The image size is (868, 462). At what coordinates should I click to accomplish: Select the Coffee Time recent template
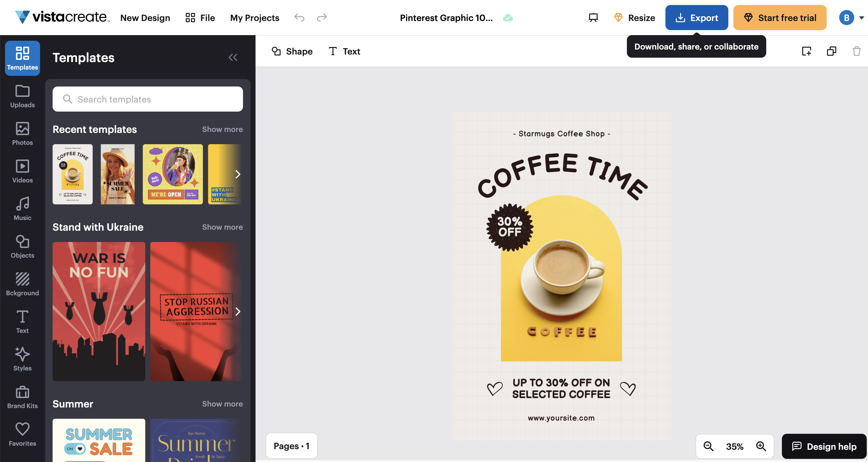(x=72, y=174)
